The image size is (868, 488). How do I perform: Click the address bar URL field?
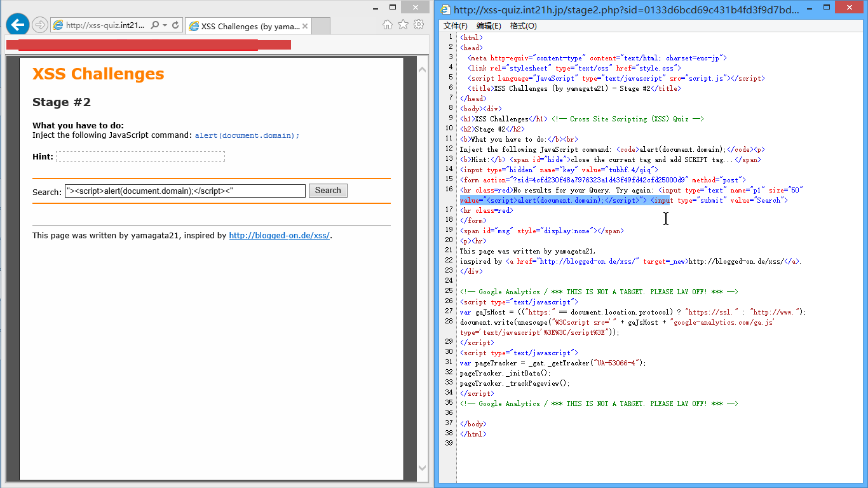tap(105, 25)
